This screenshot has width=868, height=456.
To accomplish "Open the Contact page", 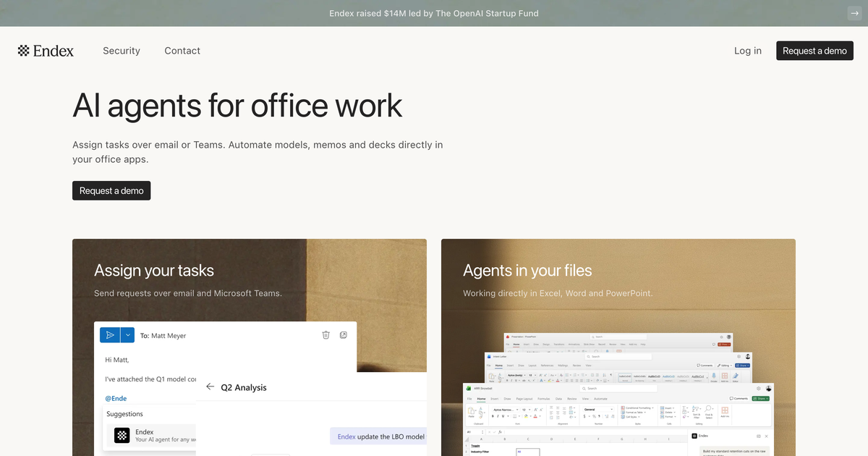I will click(x=182, y=51).
